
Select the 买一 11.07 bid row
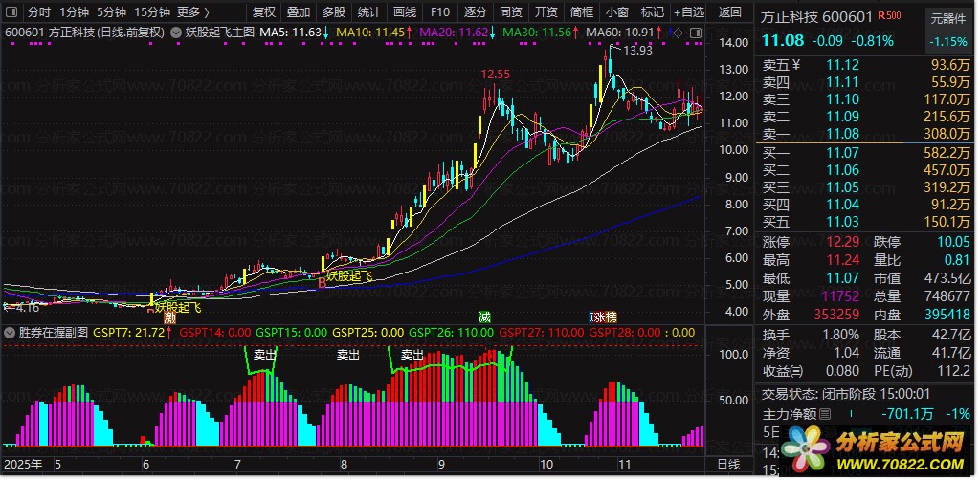[x=866, y=152]
